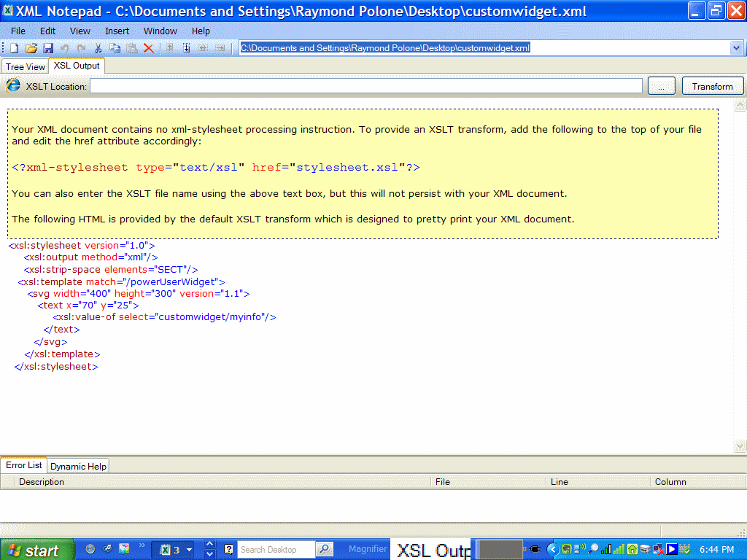Open the Safari compass quick launch icon
The image size is (747, 560).
point(90,549)
